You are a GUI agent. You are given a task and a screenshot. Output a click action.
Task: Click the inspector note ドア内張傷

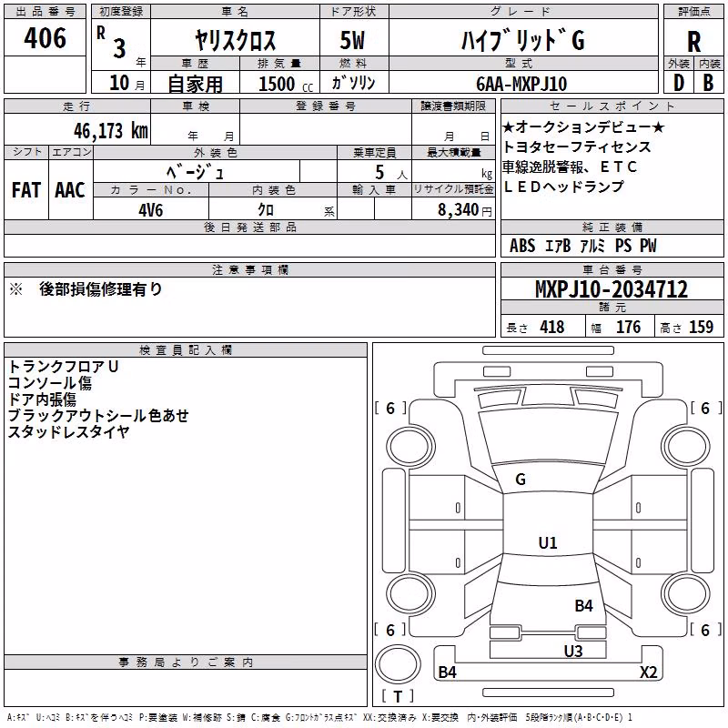click(x=42, y=399)
